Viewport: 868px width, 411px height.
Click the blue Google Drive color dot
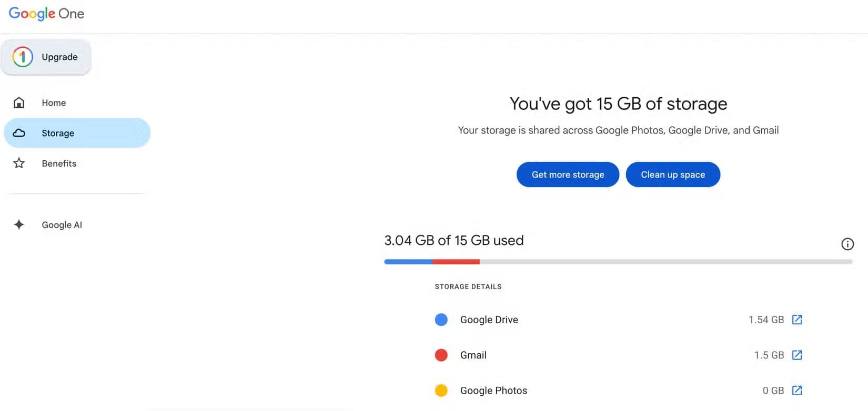point(441,319)
